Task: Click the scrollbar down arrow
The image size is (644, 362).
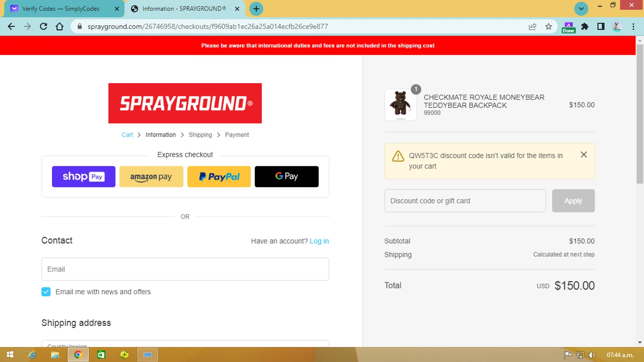Action: click(640, 343)
